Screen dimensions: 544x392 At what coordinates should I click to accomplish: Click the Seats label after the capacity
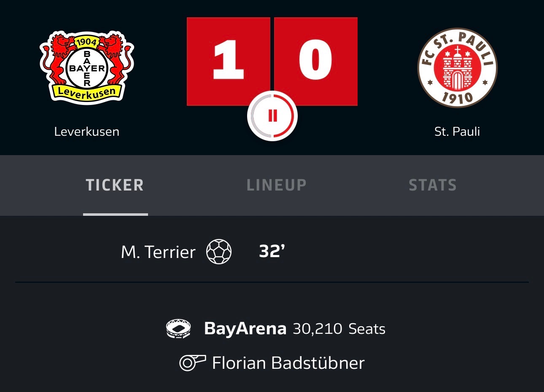367,329
